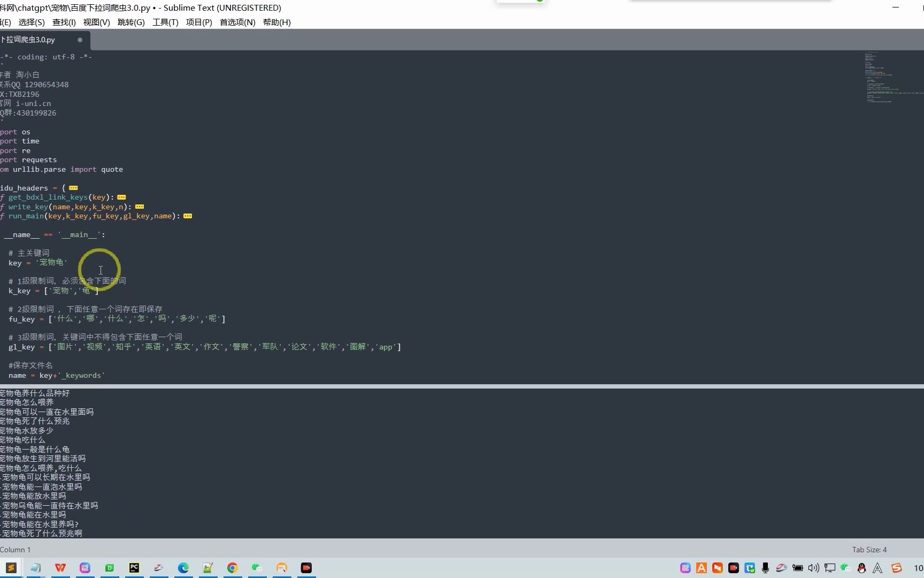This screenshot has height=578, width=924.
Task: Click QQ penguin tray icon
Action: (861, 568)
